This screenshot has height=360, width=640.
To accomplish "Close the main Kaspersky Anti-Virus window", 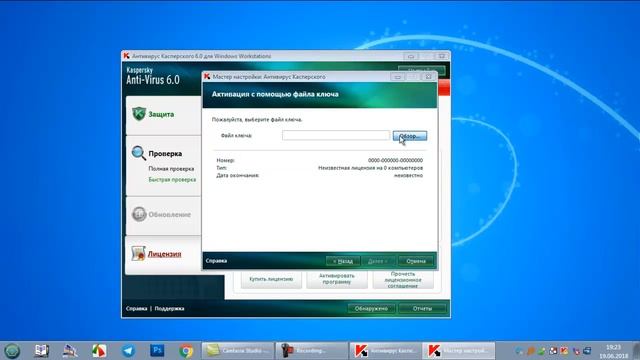I will pos(442,56).
